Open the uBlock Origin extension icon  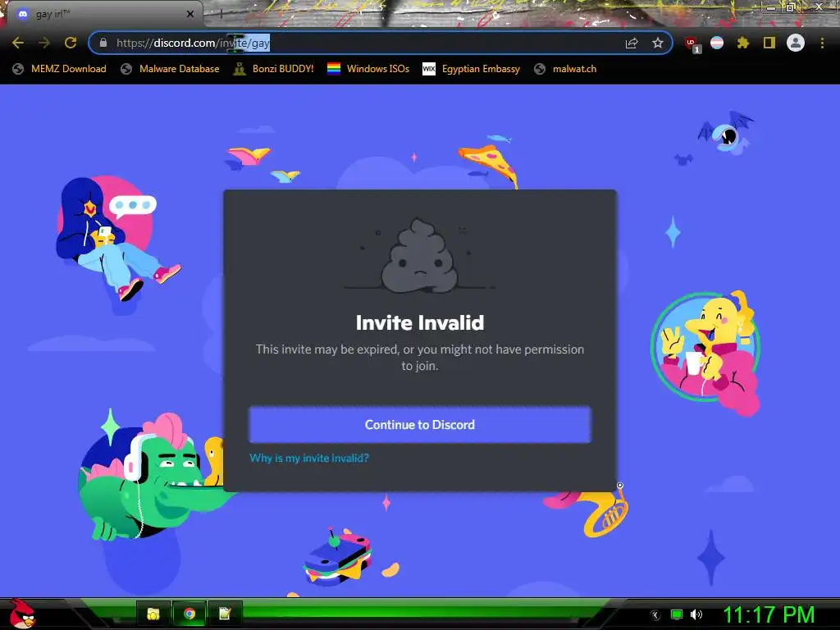click(692, 44)
